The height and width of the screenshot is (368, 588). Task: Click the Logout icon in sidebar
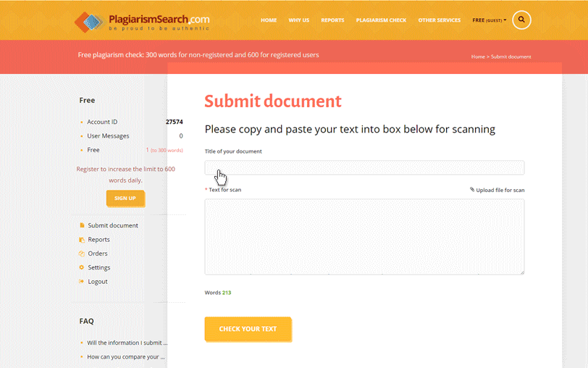pyautogui.click(x=82, y=281)
